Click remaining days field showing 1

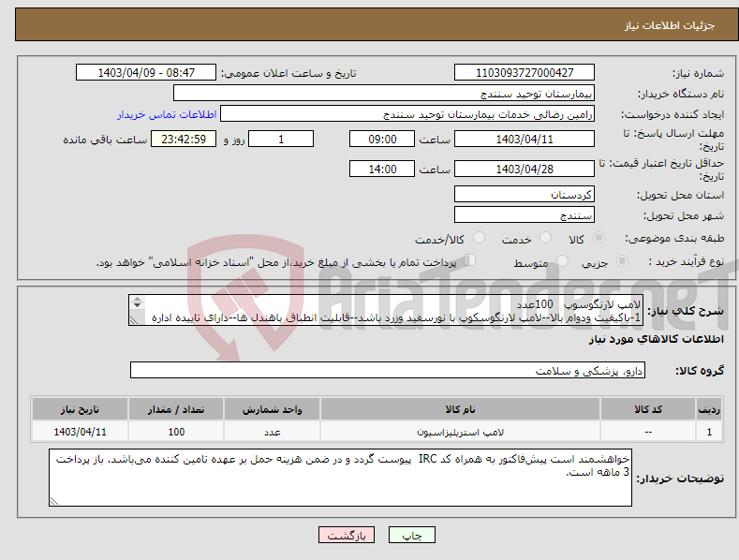pyautogui.click(x=281, y=139)
